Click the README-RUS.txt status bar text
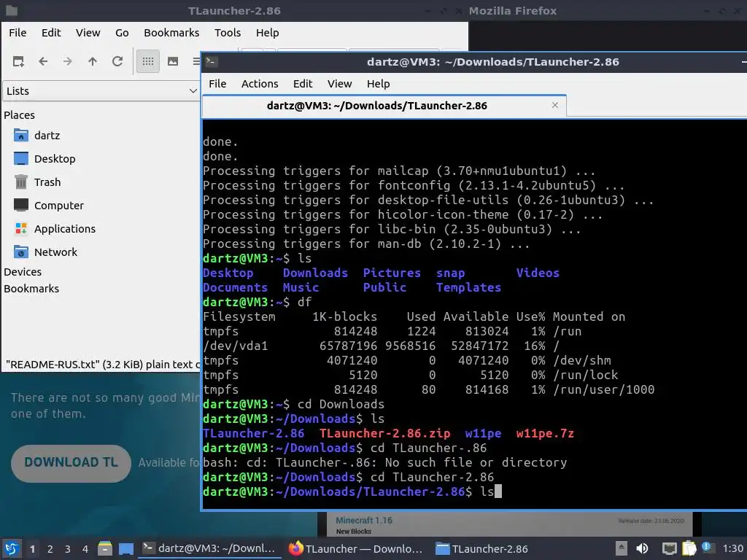The width and height of the screenshot is (747, 560). click(x=102, y=365)
